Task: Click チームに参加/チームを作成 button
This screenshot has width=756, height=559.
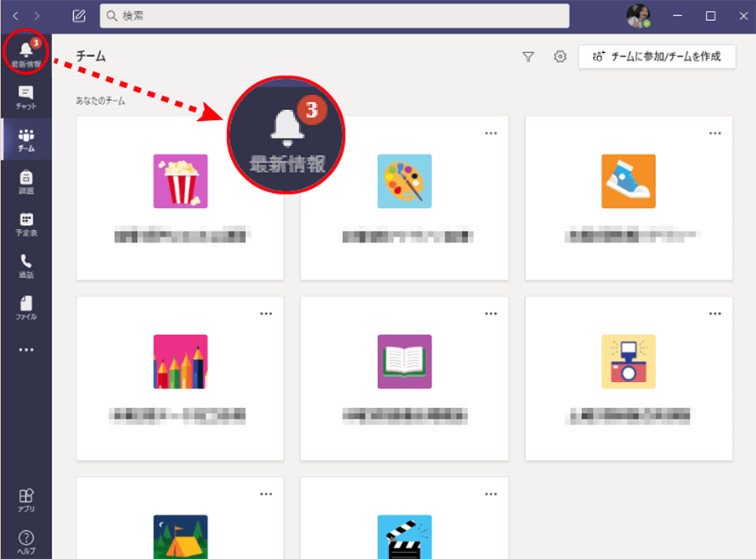Action: coord(657,57)
